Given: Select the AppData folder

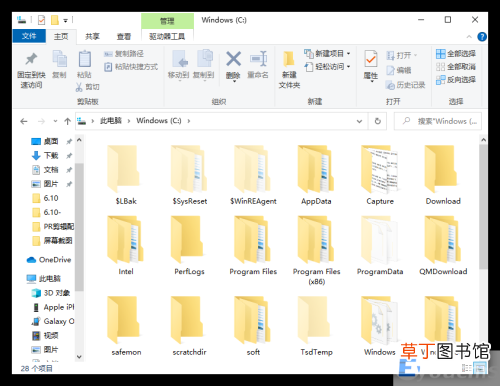Looking at the screenshot, I should point(316,176).
